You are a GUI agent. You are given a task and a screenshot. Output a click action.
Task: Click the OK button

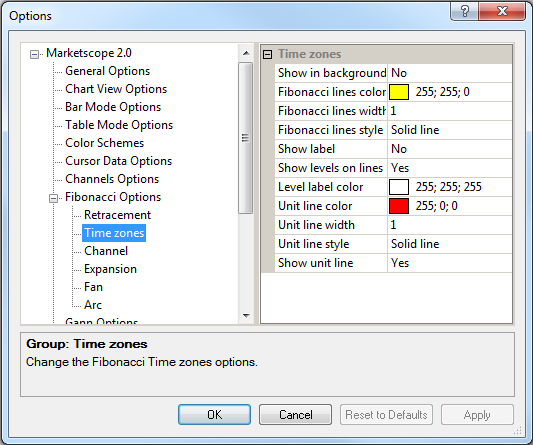pos(214,414)
